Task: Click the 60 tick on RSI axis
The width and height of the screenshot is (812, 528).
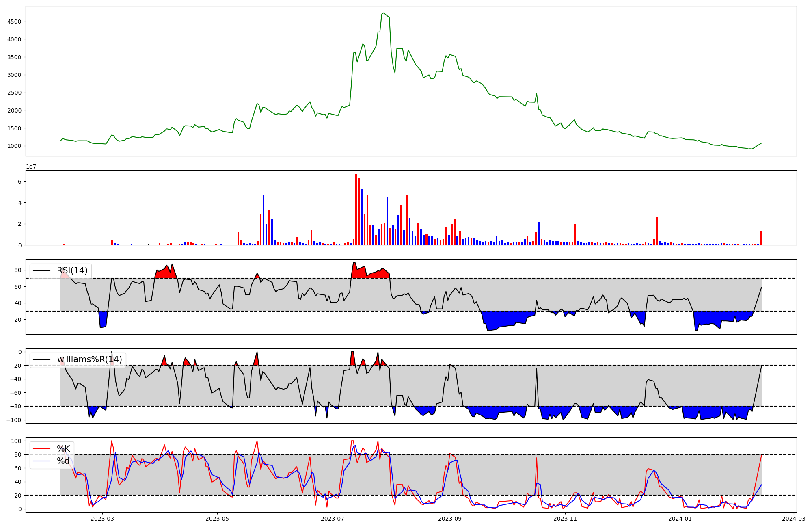Action: point(18,287)
